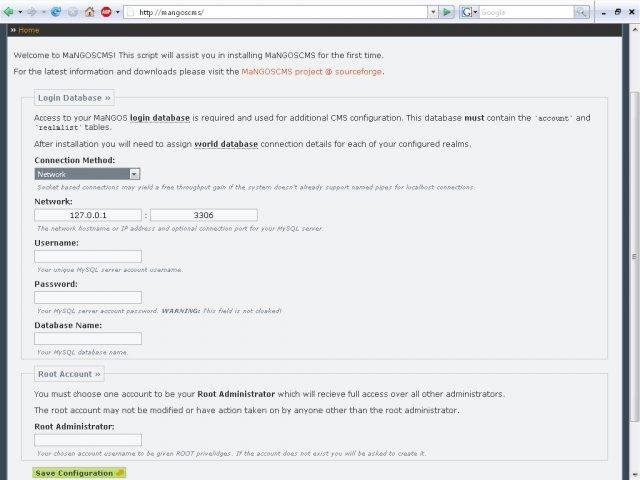Screen dimensions: 640x480
Task: Click the Username input field
Action: (88, 256)
